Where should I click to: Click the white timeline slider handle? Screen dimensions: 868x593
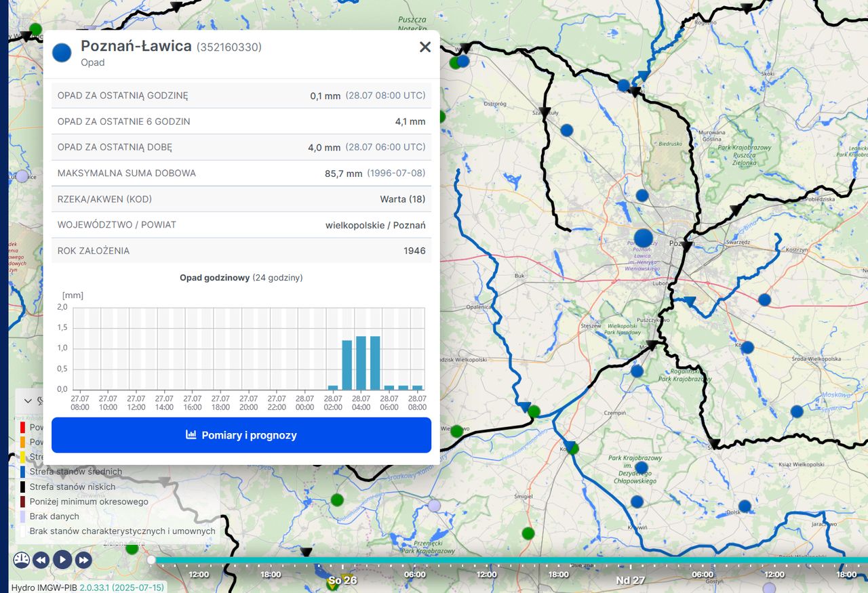pyautogui.click(x=151, y=560)
